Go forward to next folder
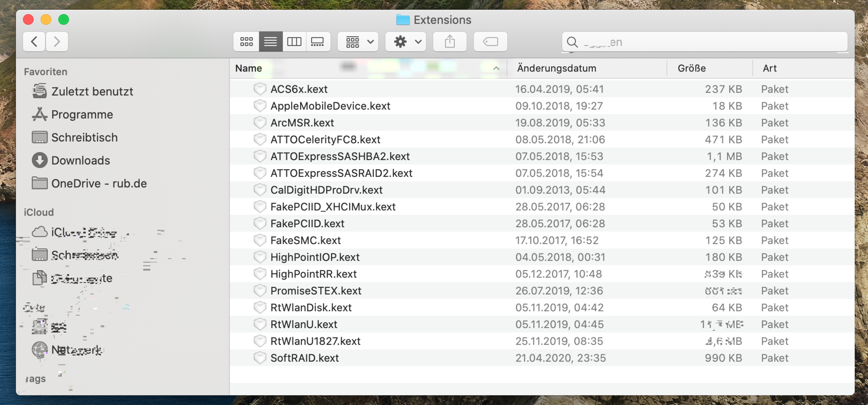 pyautogui.click(x=57, y=42)
